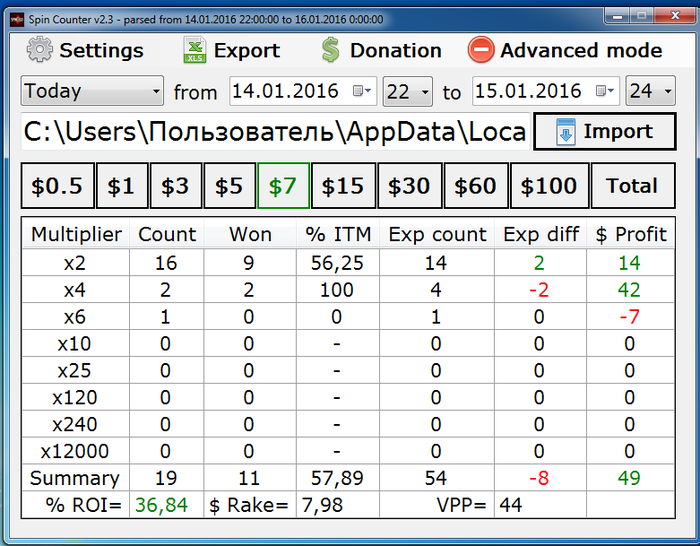Click the 56,25 % ITM value
Screen dimensions: 700x546
click(338, 263)
